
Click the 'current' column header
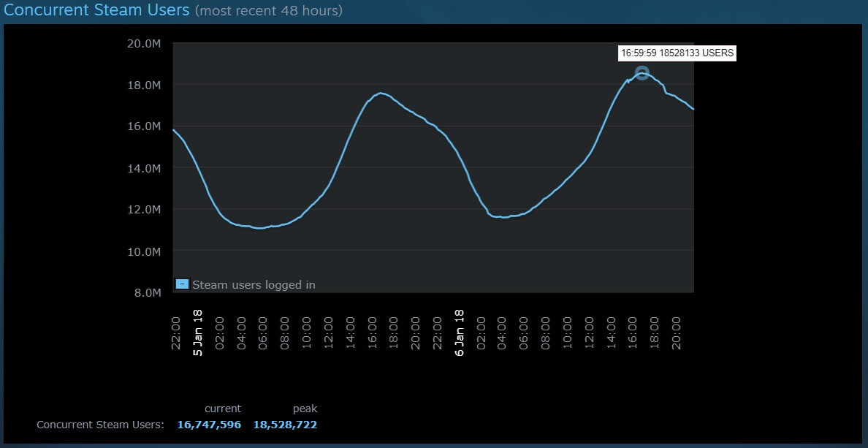[x=222, y=409]
